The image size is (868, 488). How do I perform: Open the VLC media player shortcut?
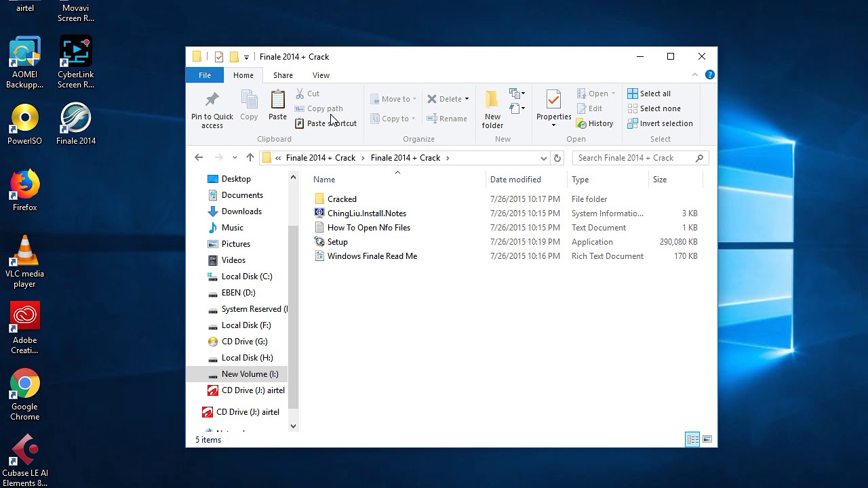pyautogui.click(x=24, y=261)
